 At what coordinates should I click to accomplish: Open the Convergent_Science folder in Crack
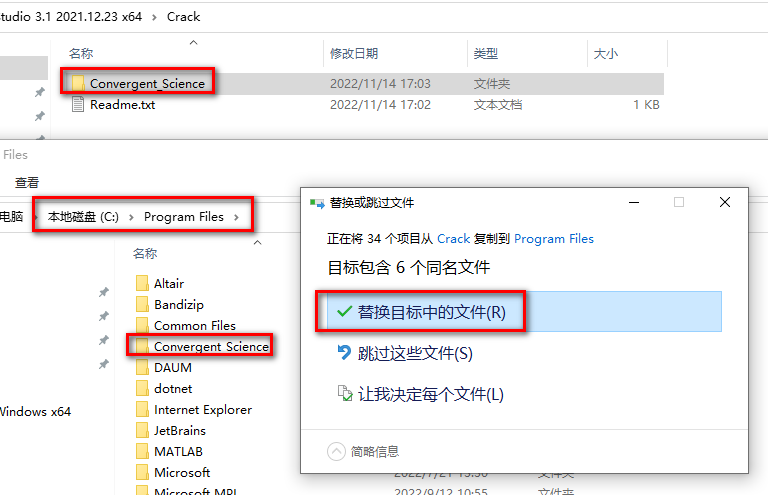pos(146,83)
